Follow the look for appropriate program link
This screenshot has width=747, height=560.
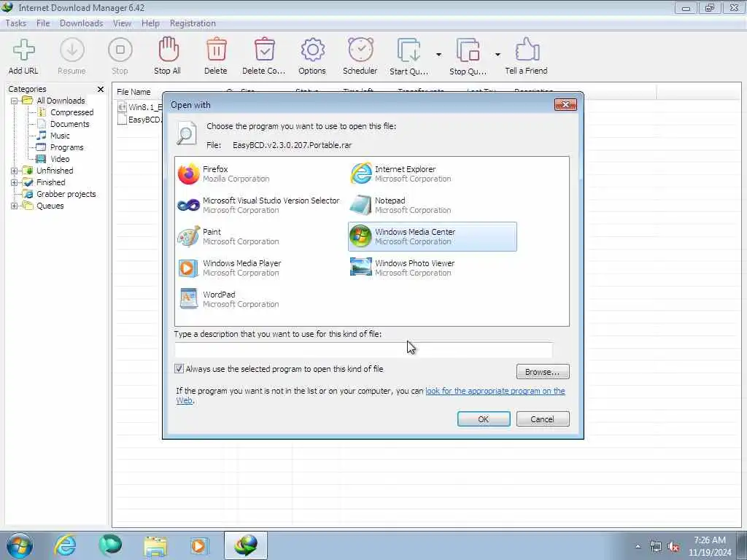pyautogui.click(x=495, y=391)
